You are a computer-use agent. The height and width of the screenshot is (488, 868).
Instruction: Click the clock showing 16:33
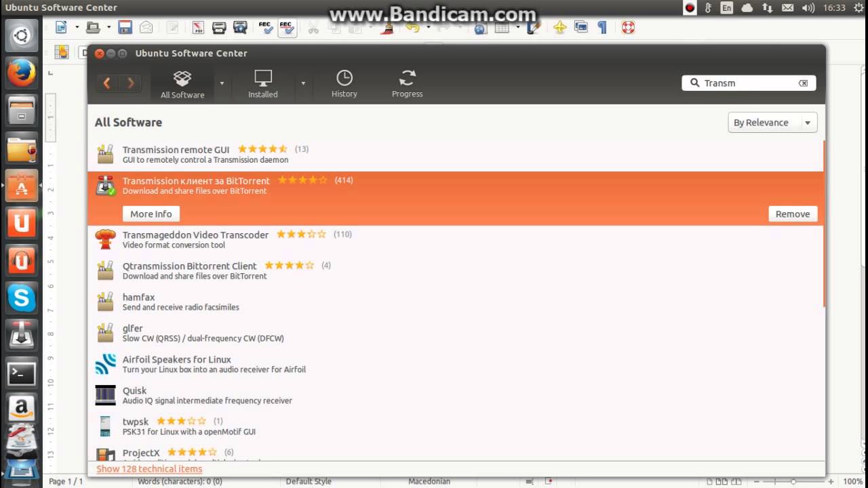tap(835, 7)
